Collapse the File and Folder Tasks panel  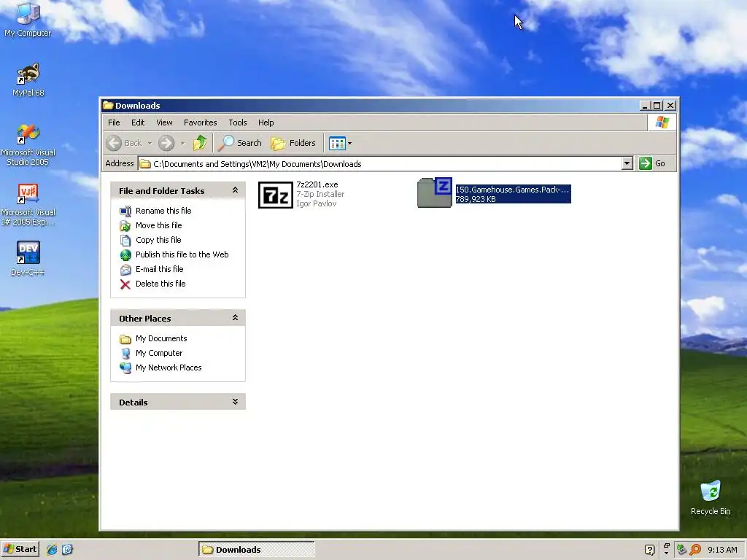(235, 190)
